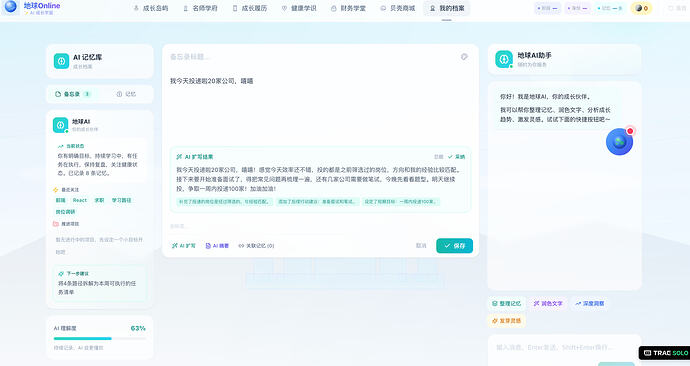The height and width of the screenshot is (366, 690).
Task: Click the 润色文字 quick action
Action: pos(548,304)
